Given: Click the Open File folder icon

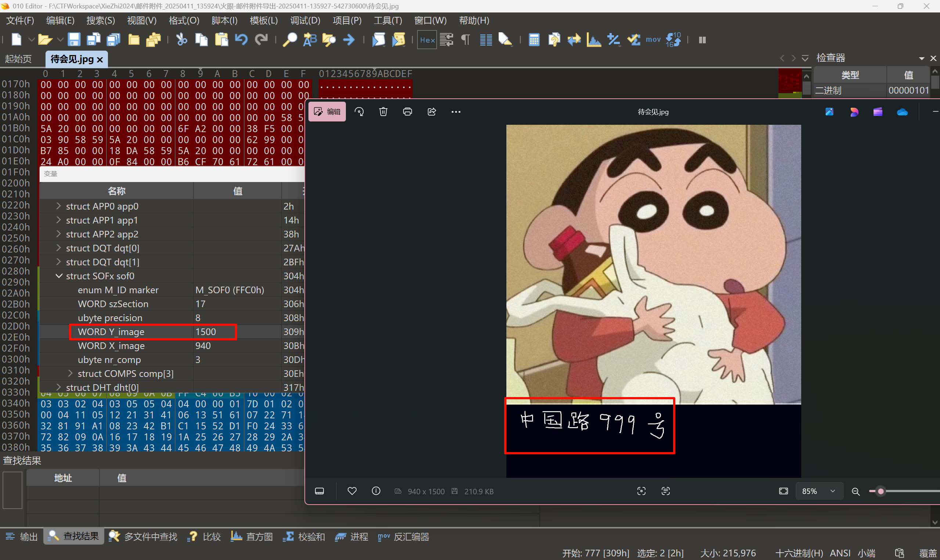Looking at the screenshot, I should tap(45, 40).
